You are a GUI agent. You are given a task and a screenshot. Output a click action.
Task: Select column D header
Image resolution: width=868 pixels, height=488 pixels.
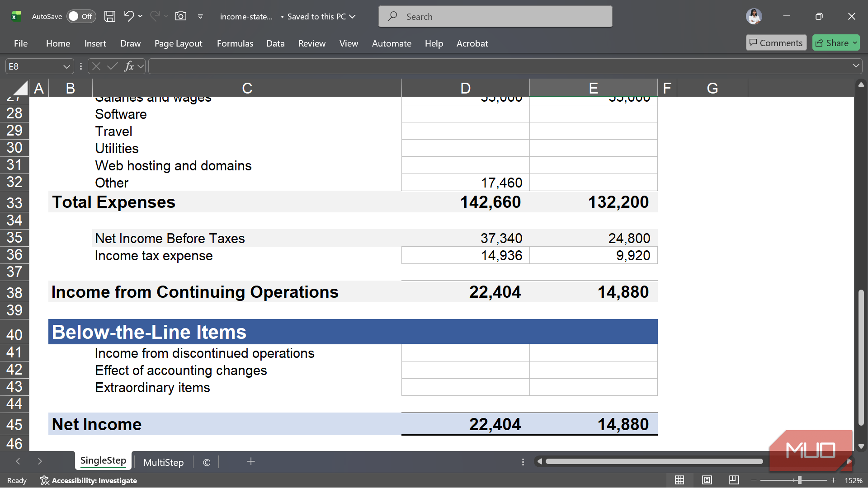(x=465, y=88)
